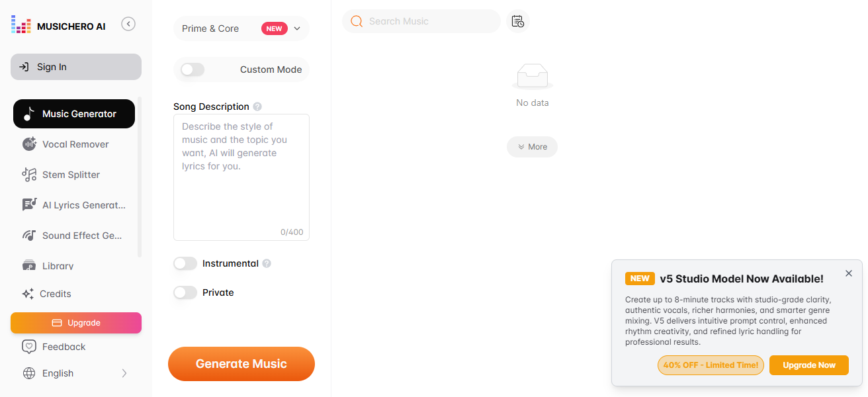This screenshot has width=868, height=397.
Task: Collapse the left sidebar with the chevron
Action: point(128,23)
